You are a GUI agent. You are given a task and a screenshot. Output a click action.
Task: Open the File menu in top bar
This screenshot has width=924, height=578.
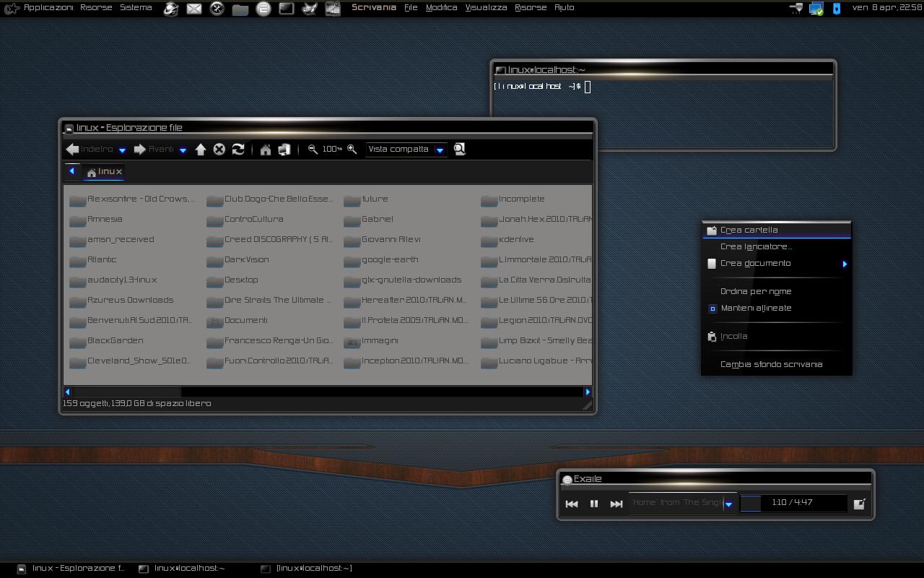[411, 7]
